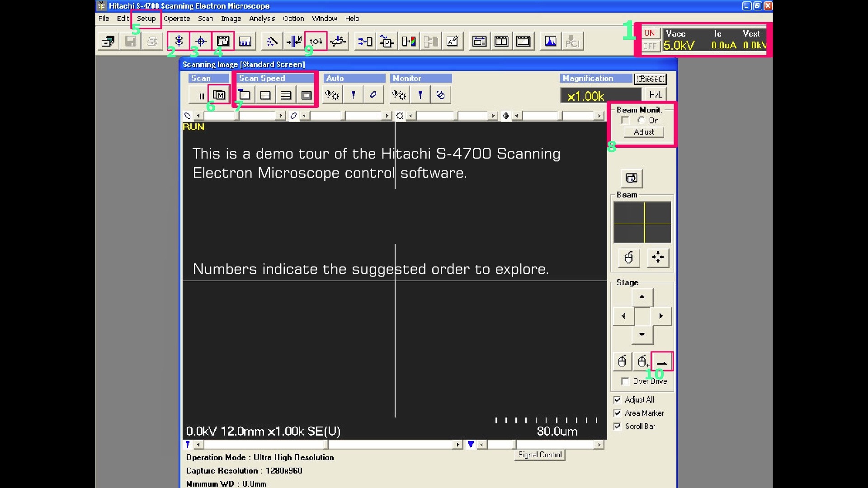The height and width of the screenshot is (488, 868).
Task: Click the calculator icon above Beam
Action: pyautogui.click(x=631, y=178)
